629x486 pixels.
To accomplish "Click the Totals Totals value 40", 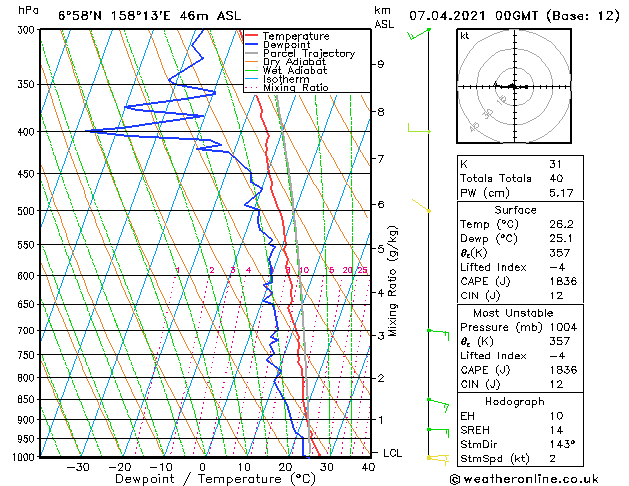I will click(x=556, y=178).
